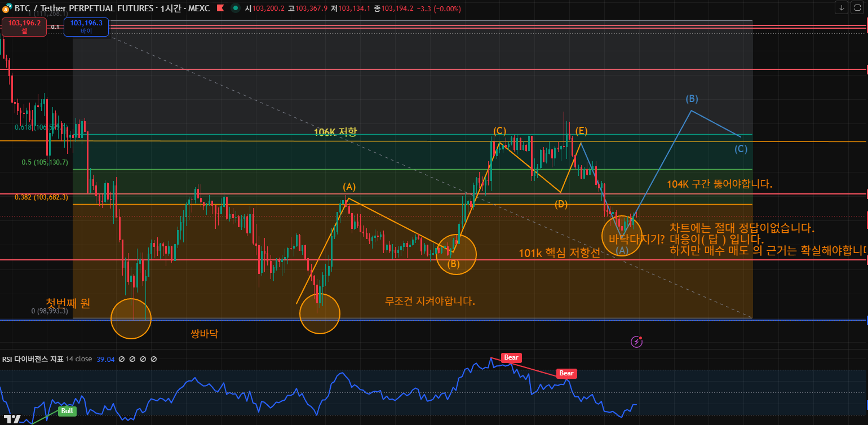Click the RSI 다이버전스 지표 indicator title
Viewport: 868px width, 425px height.
(32, 359)
